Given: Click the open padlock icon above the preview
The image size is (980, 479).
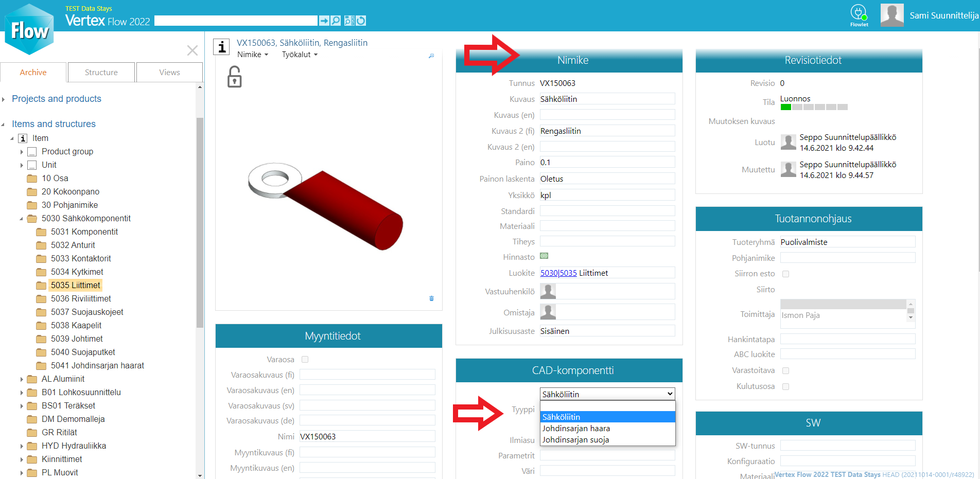Looking at the screenshot, I should [x=235, y=77].
